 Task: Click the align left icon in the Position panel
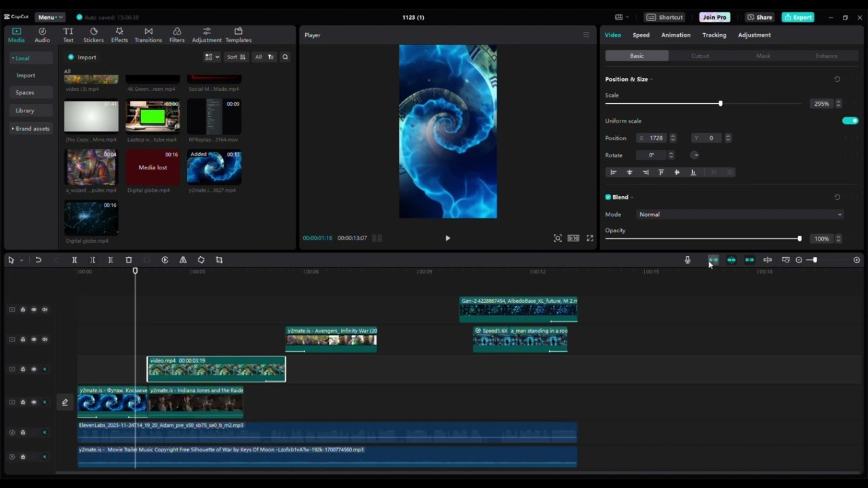pos(614,172)
